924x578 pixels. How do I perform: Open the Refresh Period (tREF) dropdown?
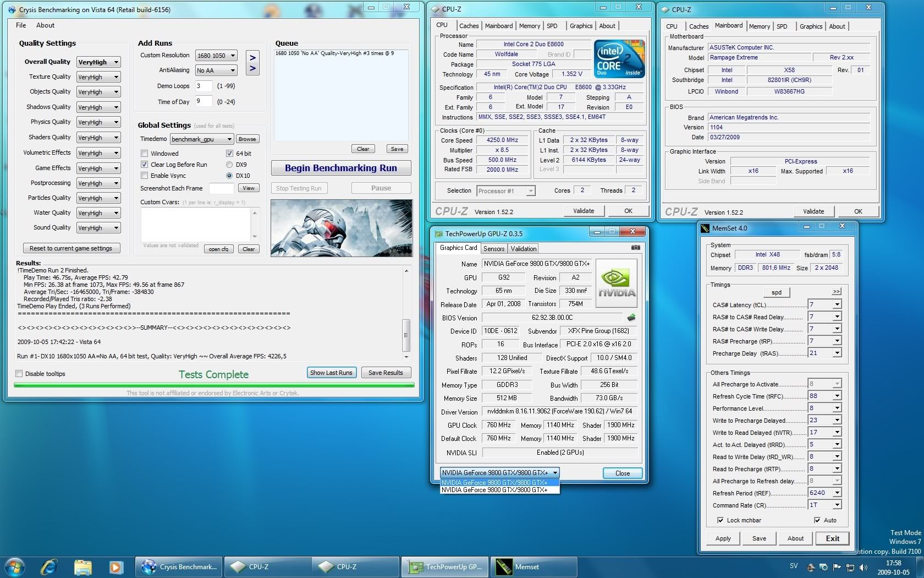824,493
